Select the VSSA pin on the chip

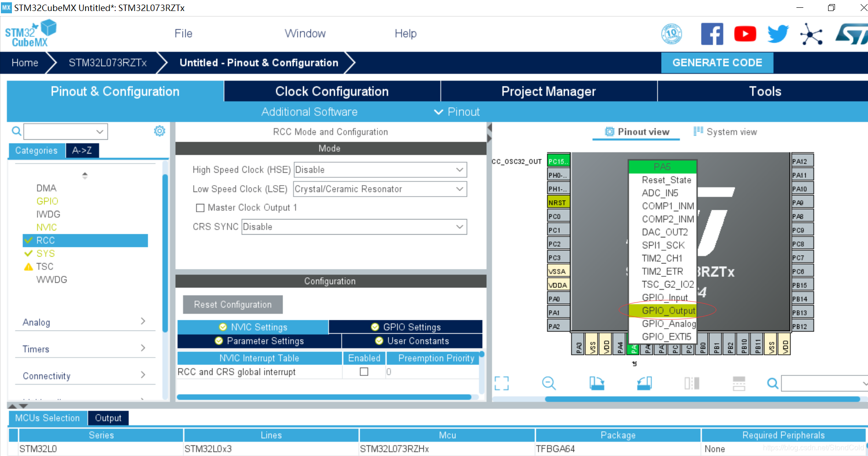click(558, 271)
